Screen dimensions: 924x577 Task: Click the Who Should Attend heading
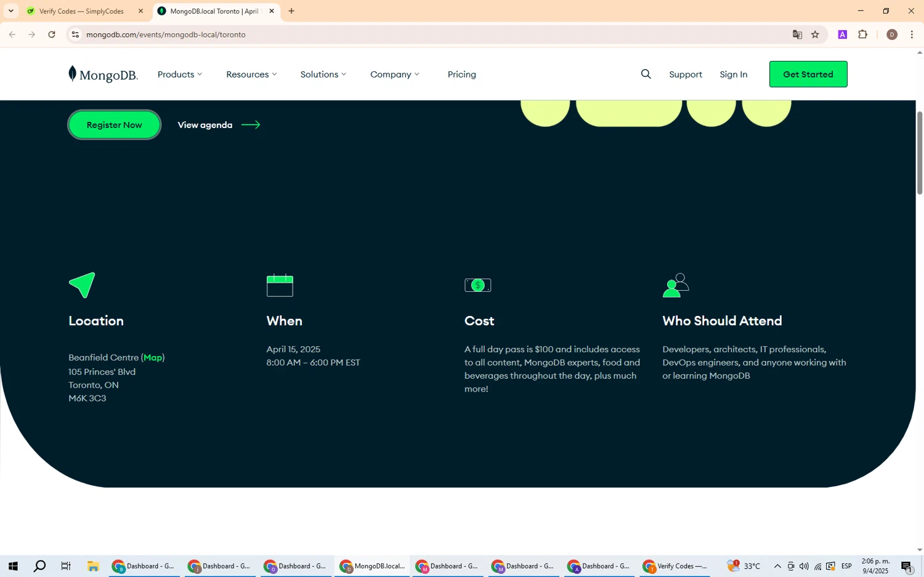722,321
